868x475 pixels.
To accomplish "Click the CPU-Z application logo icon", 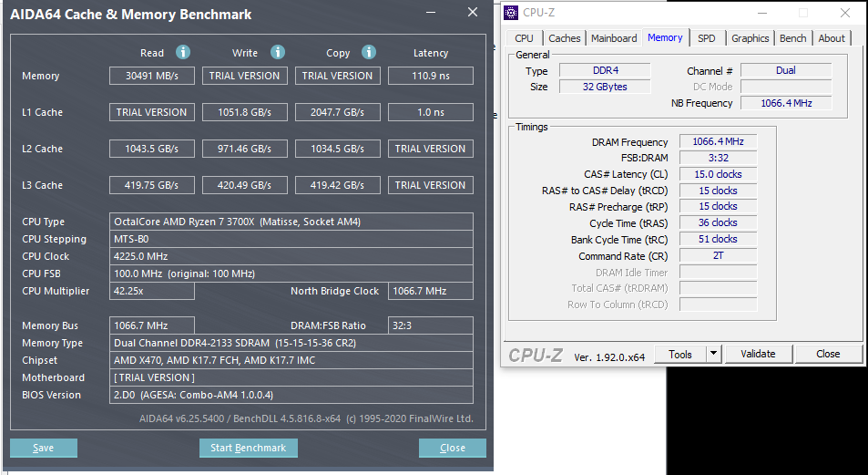I will click(511, 12).
